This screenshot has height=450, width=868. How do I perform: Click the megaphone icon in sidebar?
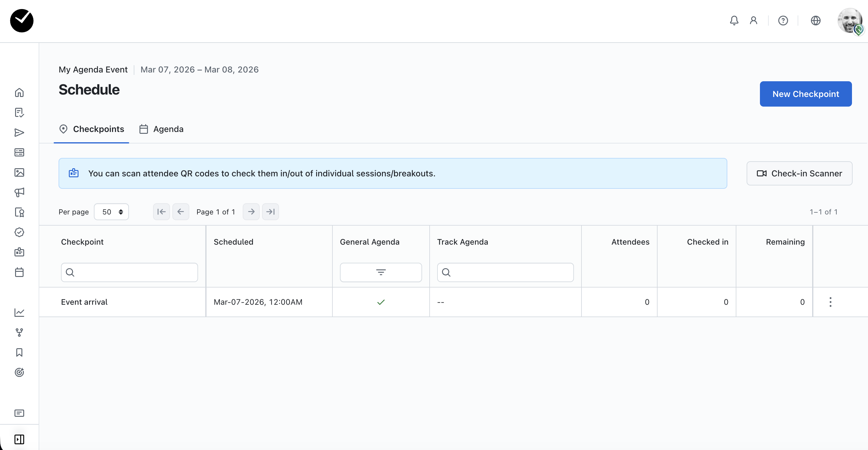pos(19,192)
